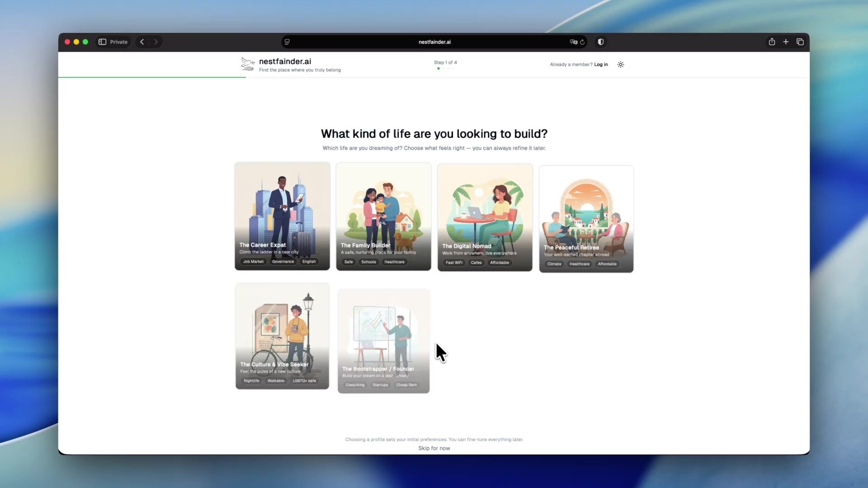Select The Culture & Vibe Seeker card

282,336
